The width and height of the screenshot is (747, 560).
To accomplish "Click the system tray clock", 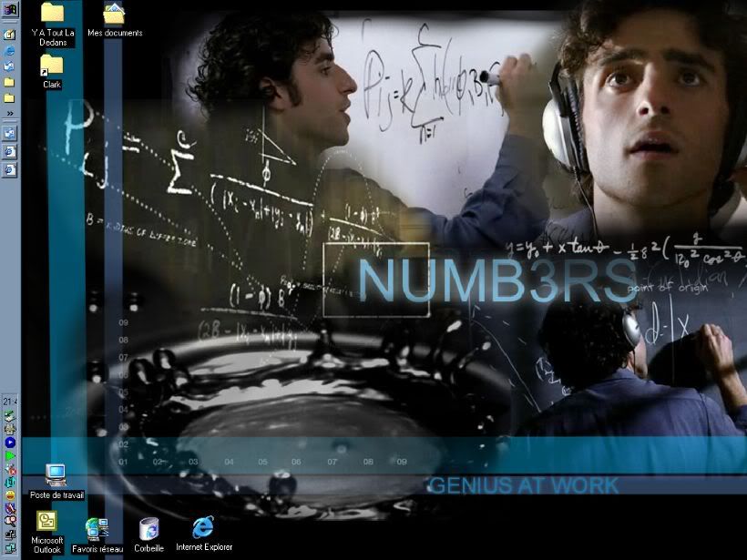I will (10, 402).
